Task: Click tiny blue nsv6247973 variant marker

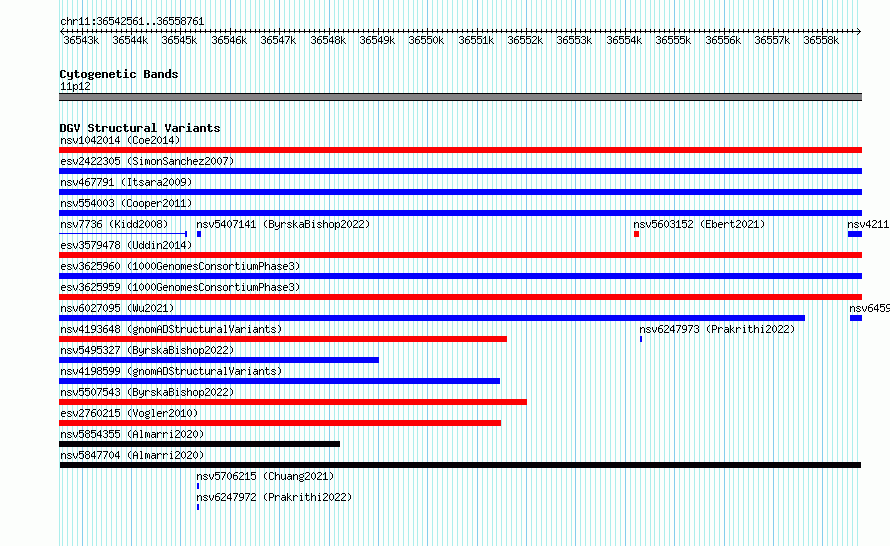Action: pyautogui.click(x=641, y=339)
